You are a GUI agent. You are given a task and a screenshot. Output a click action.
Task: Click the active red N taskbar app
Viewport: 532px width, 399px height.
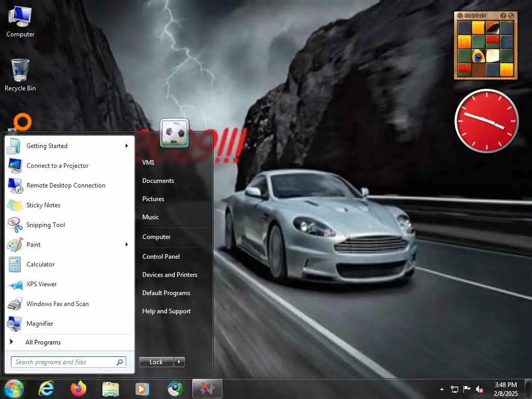[207, 389]
